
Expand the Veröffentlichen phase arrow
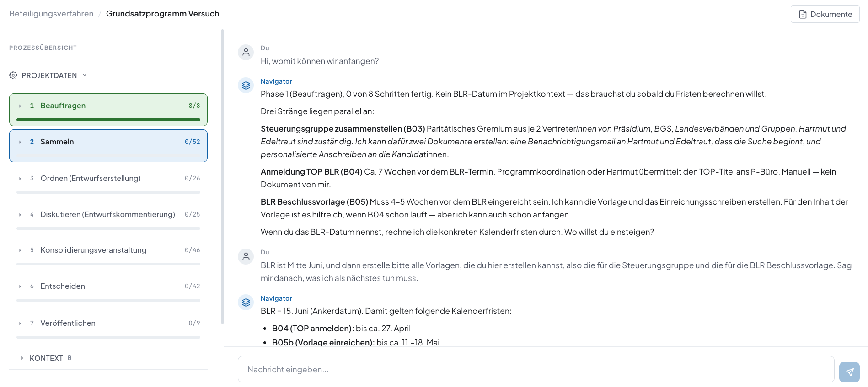tap(20, 323)
